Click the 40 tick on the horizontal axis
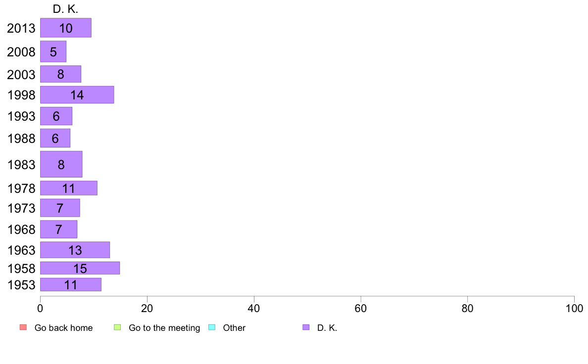This screenshot has height=364, width=588. (x=254, y=309)
